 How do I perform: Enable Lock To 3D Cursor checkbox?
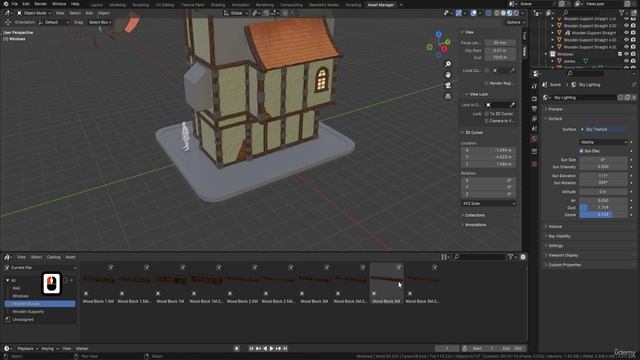point(487,114)
